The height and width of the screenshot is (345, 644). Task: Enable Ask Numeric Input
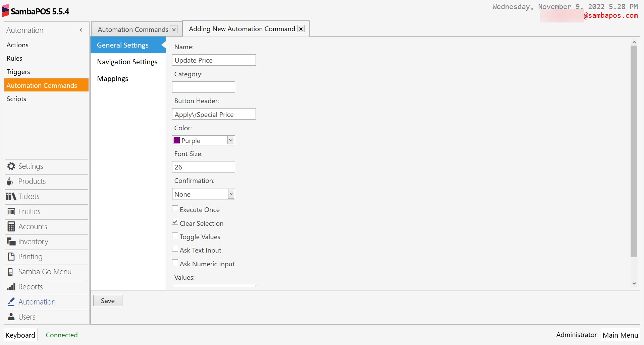175,262
